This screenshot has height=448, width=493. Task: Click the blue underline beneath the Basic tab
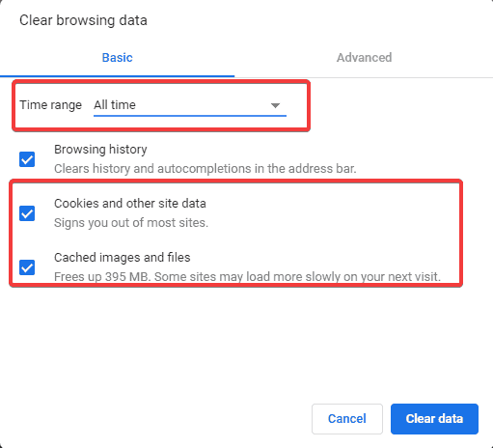117,76
